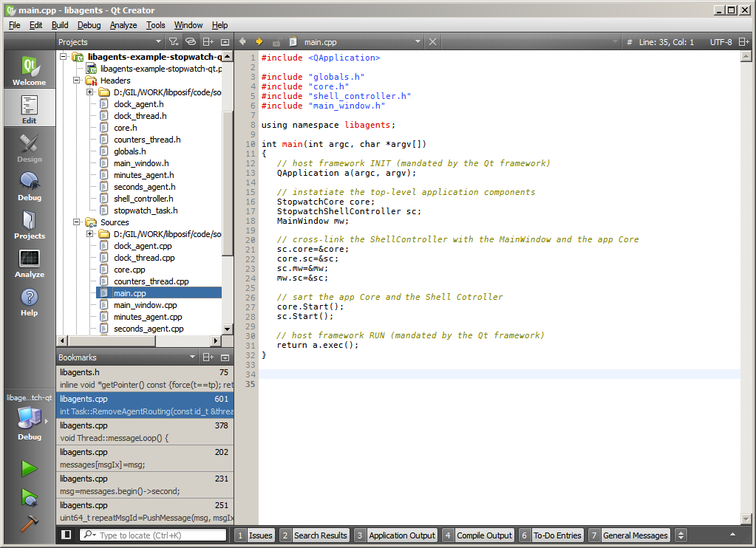Image resolution: width=756 pixels, height=548 pixels.
Task: Go to the Welcome mode
Action: [29, 72]
